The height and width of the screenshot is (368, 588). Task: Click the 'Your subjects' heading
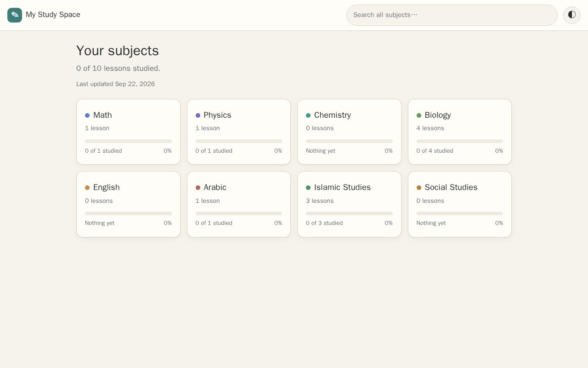click(x=118, y=51)
